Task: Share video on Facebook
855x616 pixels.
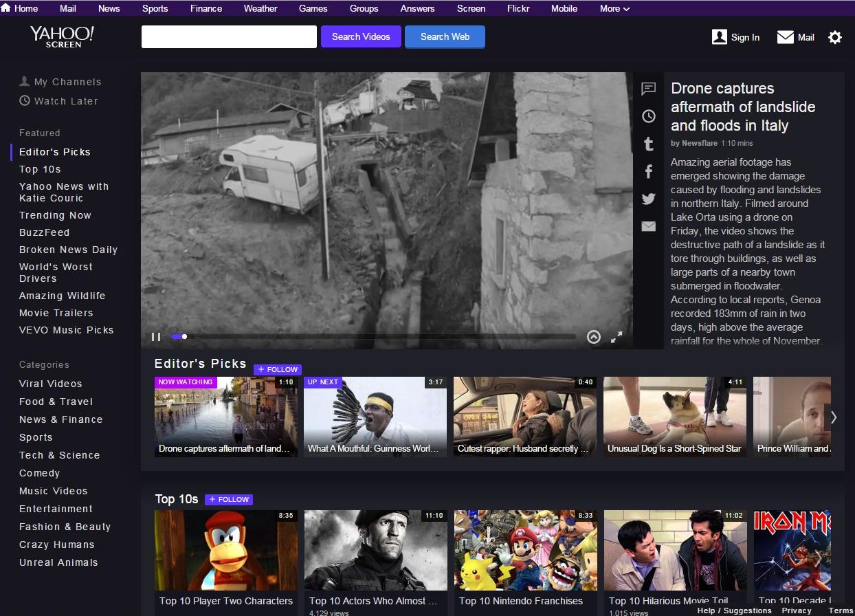Action: tap(648, 171)
